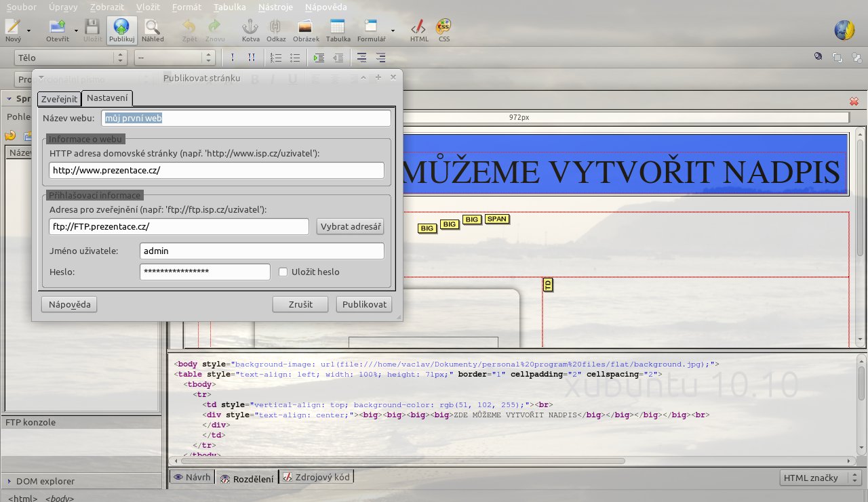Click the Zrušit button

pyautogui.click(x=300, y=304)
